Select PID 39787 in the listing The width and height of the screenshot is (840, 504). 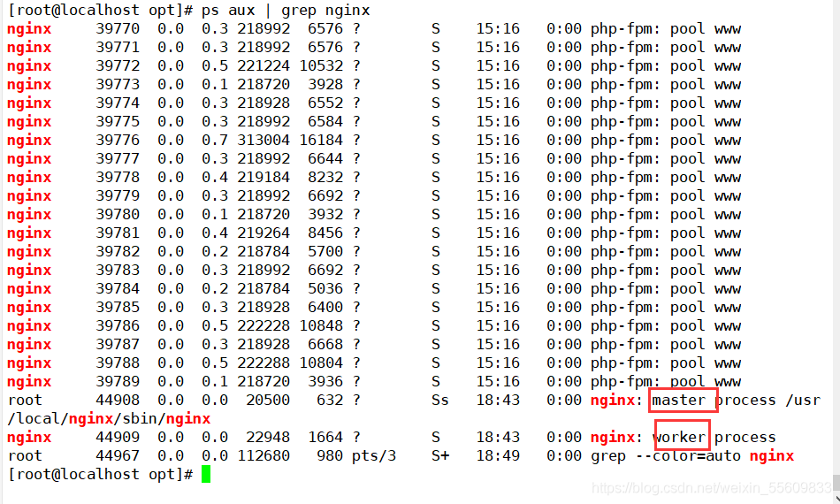(118, 344)
